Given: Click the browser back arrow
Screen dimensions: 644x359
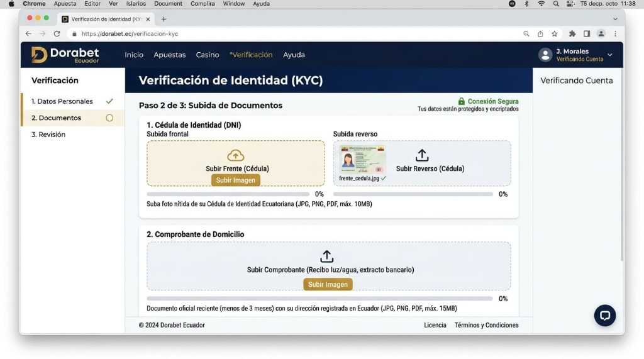Looking at the screenshot, I should [x=28, y=34].
